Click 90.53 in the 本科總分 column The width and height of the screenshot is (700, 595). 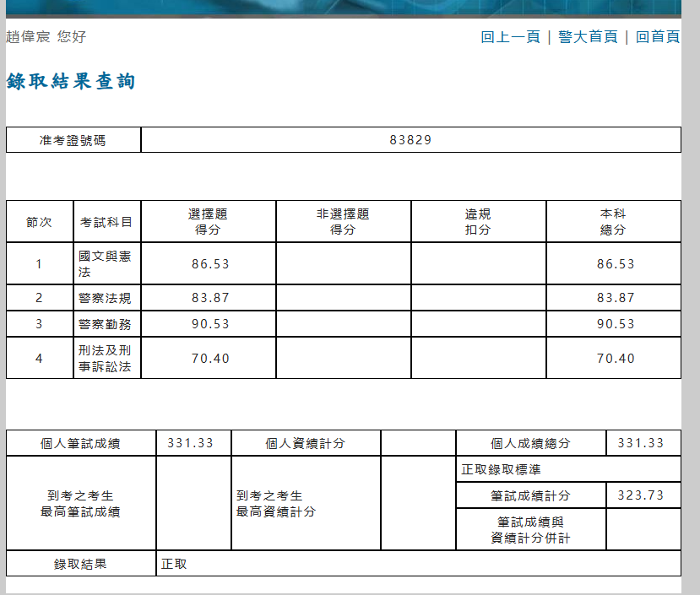[616, 323]
